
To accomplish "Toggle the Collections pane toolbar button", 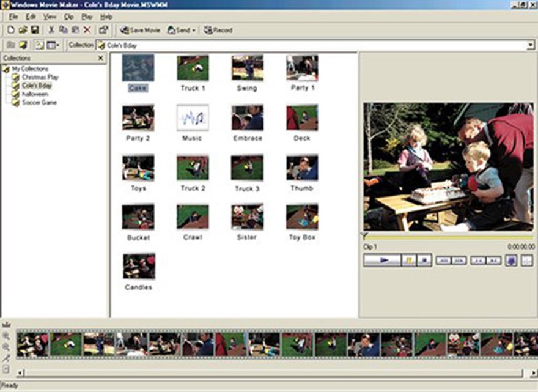I will [x=40, y=45].
